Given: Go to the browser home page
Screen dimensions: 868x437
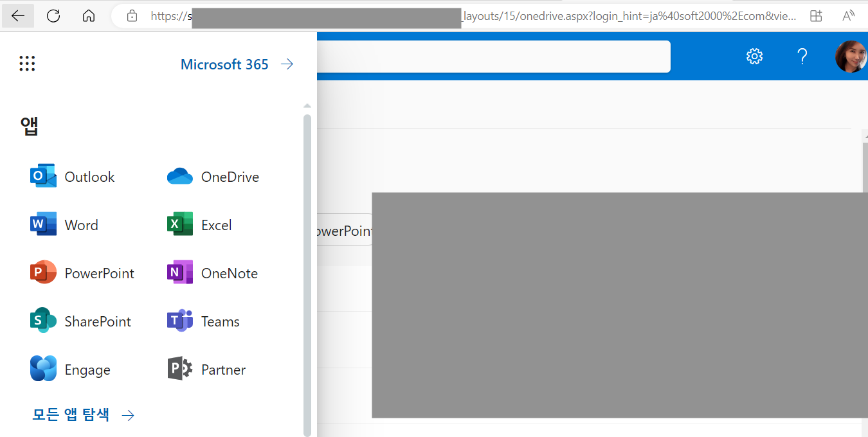Looking at the screenshot, I should pyautogui.click(x=89, y=16).
